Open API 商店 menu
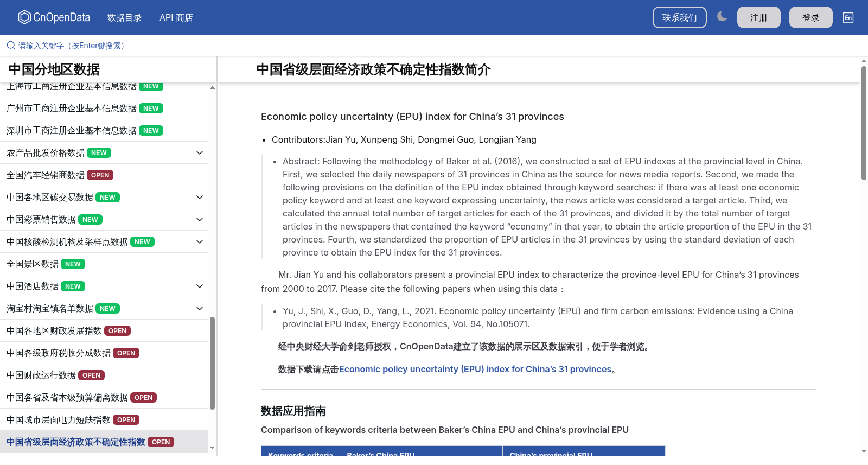Screen dimensions: 868x465 (176, 17)
